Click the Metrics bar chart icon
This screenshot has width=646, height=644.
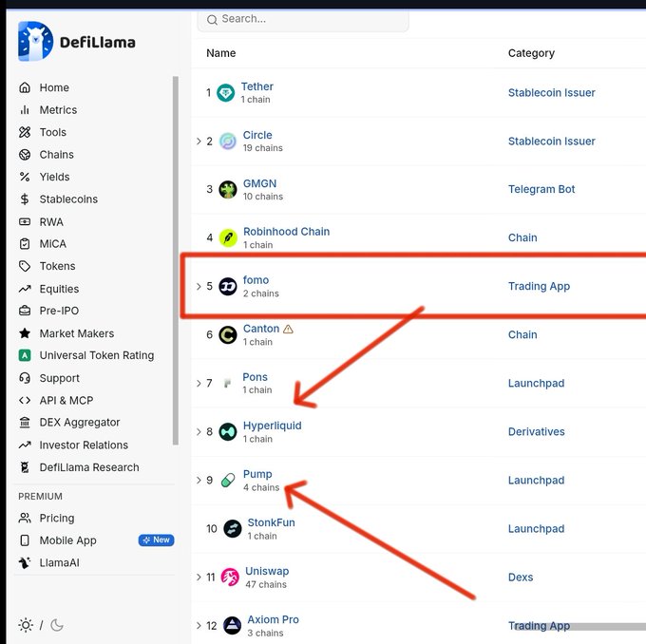pos(25,109)
